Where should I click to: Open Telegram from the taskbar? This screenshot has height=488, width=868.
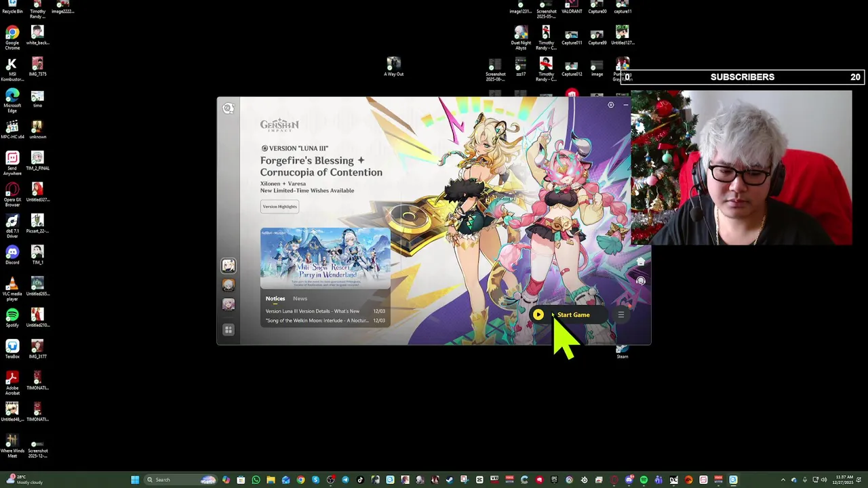[345, 480]
